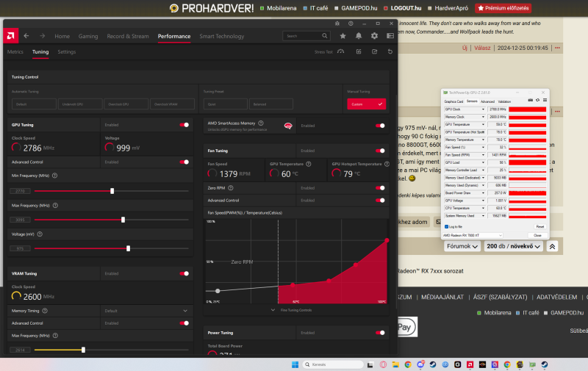Refresh sensors in GPU-Z

537,101
